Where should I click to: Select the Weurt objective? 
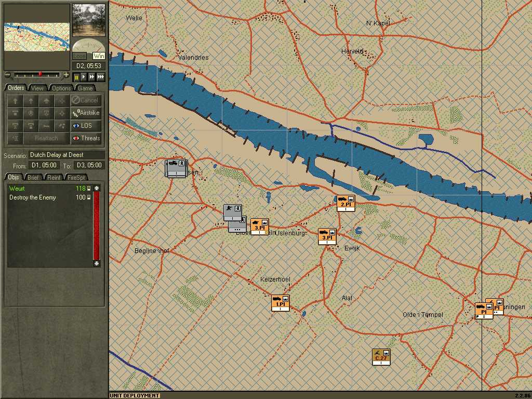click(x=17, y=188)
